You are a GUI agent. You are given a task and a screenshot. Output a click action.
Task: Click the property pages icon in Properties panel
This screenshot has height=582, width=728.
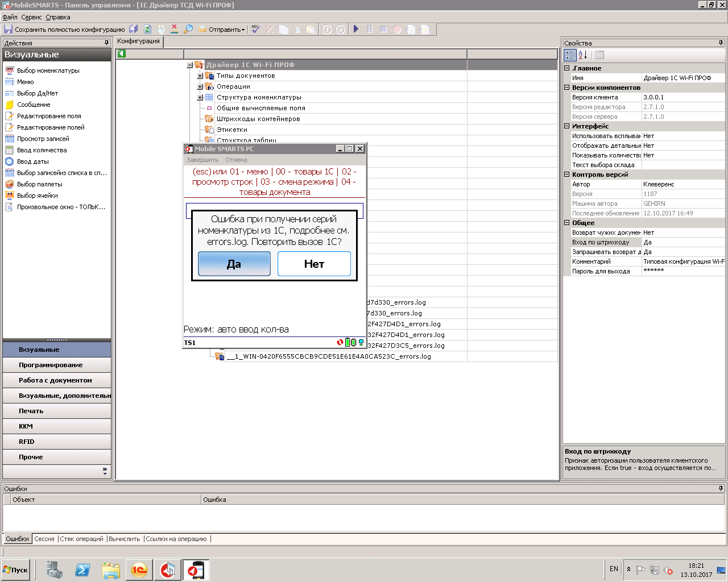[599, 55]
